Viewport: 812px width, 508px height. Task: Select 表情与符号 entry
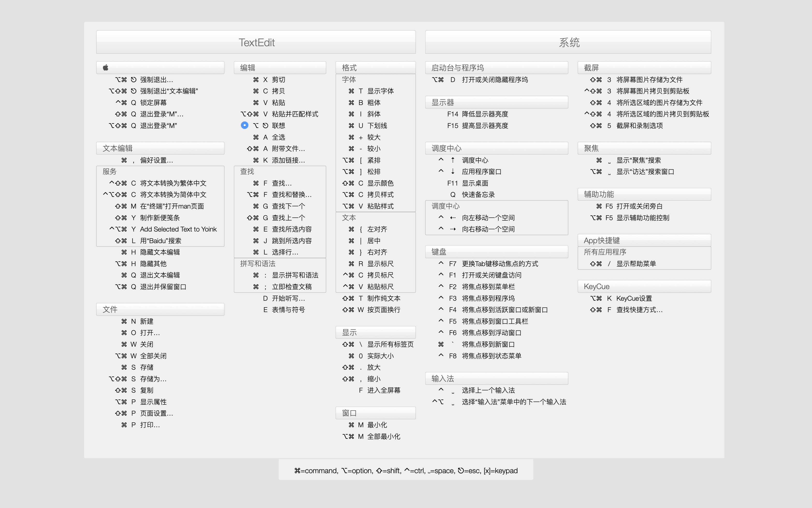[284, 310]
